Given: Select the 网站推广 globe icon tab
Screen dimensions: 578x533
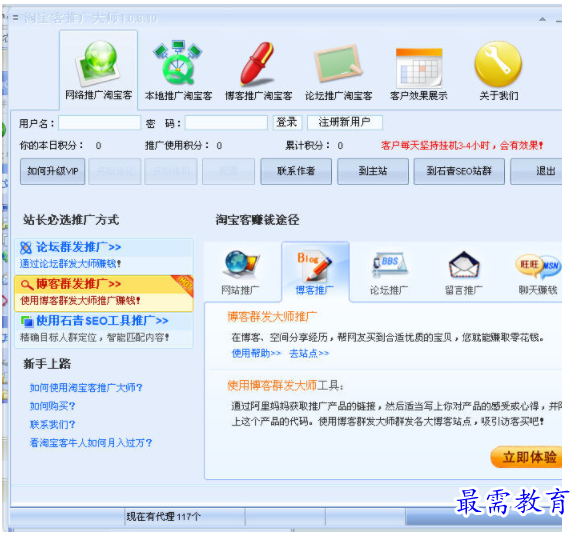Looking at the screenshot, I should click(241, 272).
